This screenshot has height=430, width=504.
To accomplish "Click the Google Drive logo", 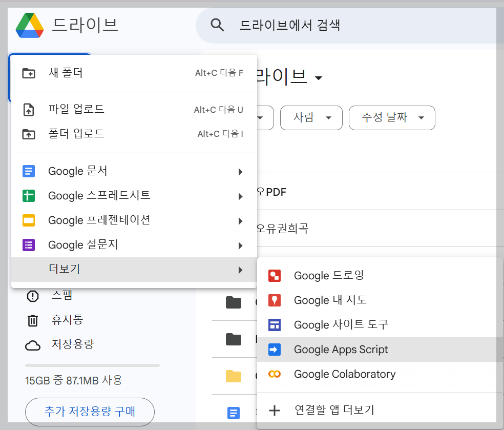I will [x=30, y=26].
